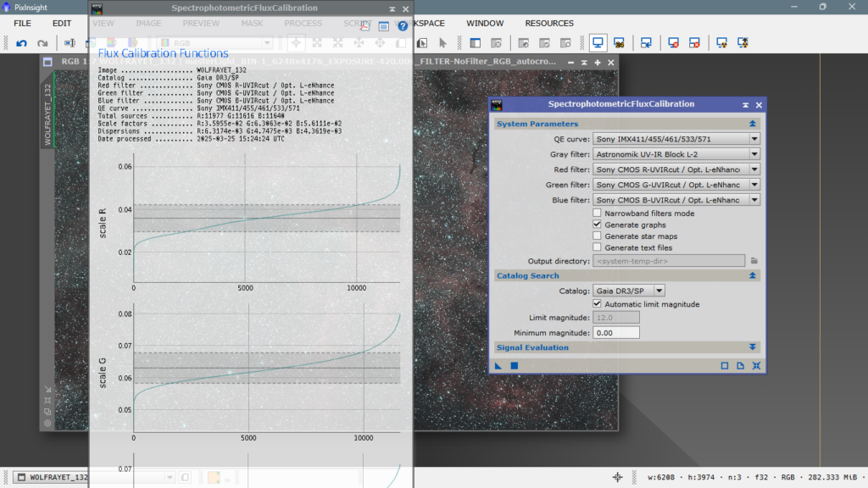Image resolution: width=868 pixels, height=488 pixels.
Task: Select the WOLFRAYET_132 vertical view tab
Action: (x=47, y=114)
